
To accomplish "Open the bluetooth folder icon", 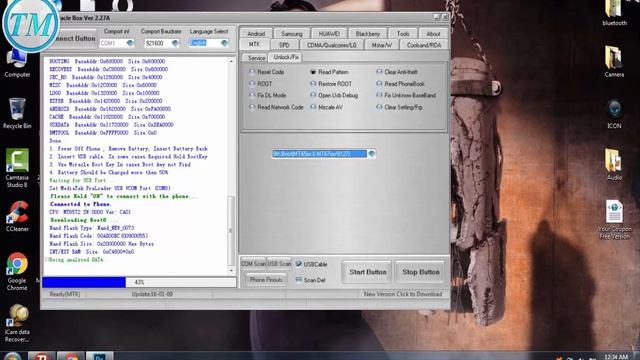I will click(614, 13).
